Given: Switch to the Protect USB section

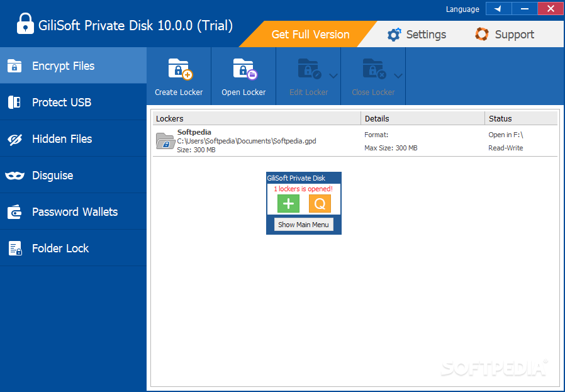Looking at the screenshot, I should point(73,103).
